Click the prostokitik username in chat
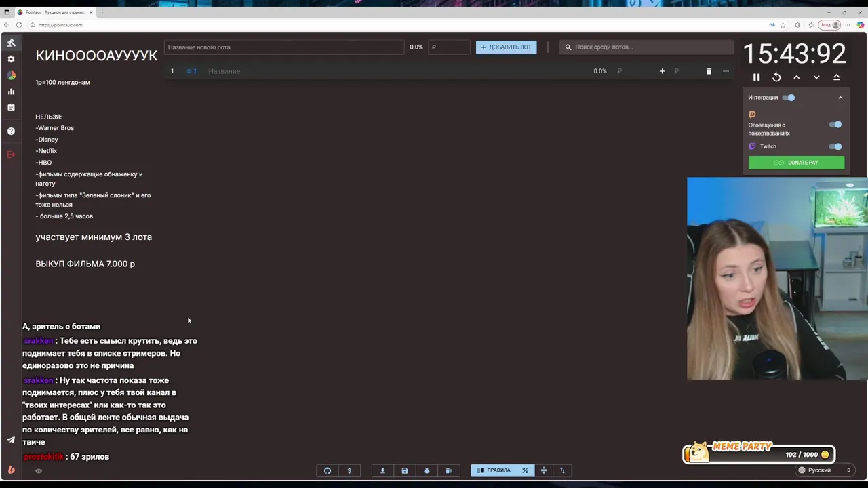 [43, 457]
